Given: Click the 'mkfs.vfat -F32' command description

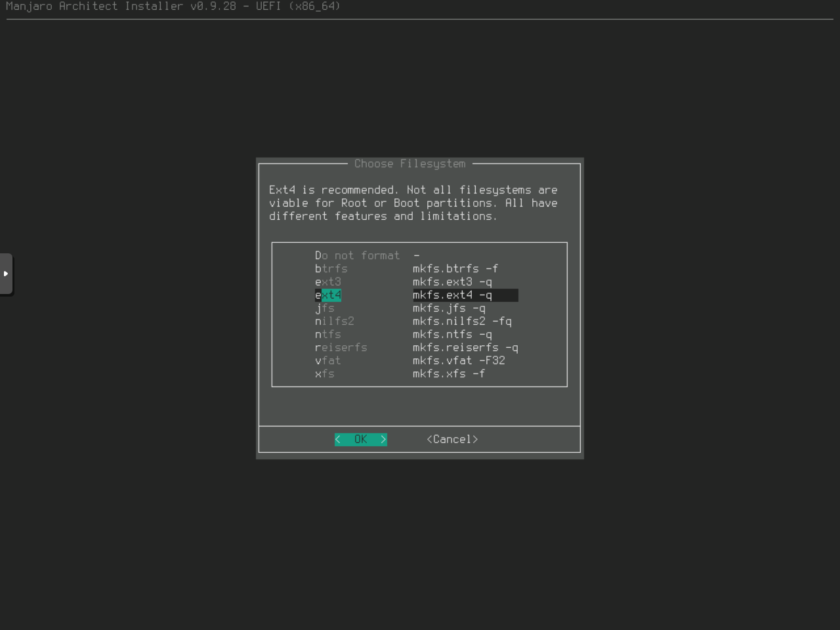Looking at the screenshot, I should pos(459,360).
